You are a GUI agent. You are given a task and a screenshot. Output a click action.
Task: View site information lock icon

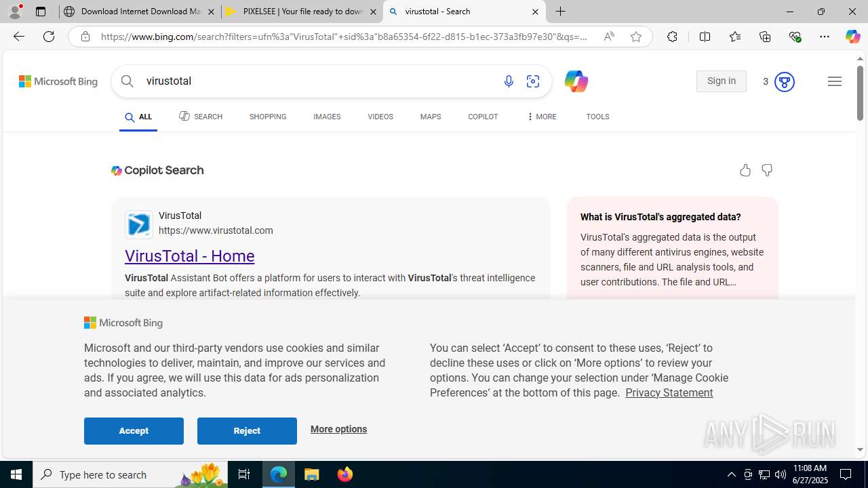(85, 37)
